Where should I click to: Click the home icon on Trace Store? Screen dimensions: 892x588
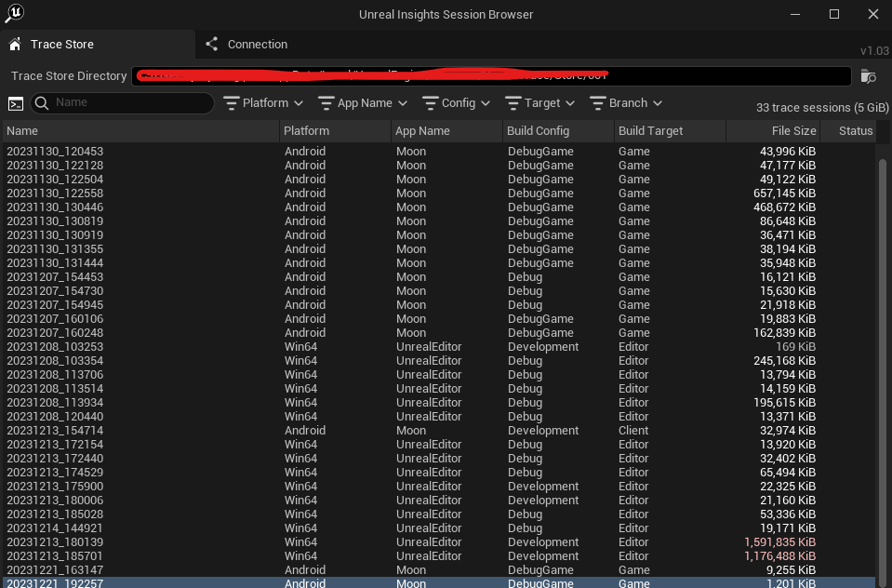click(x=16, y=45)
